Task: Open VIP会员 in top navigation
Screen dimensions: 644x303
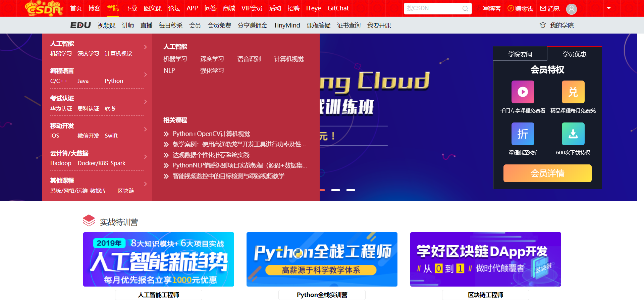Action: [252, 8]
